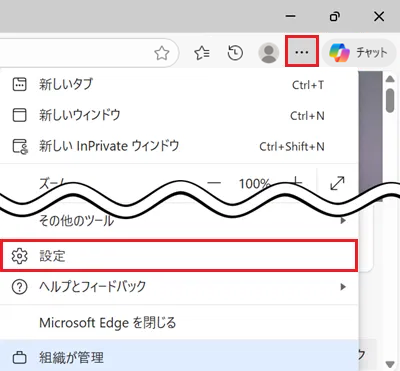
Task: Close the Edge window
Action: point(379,16)
